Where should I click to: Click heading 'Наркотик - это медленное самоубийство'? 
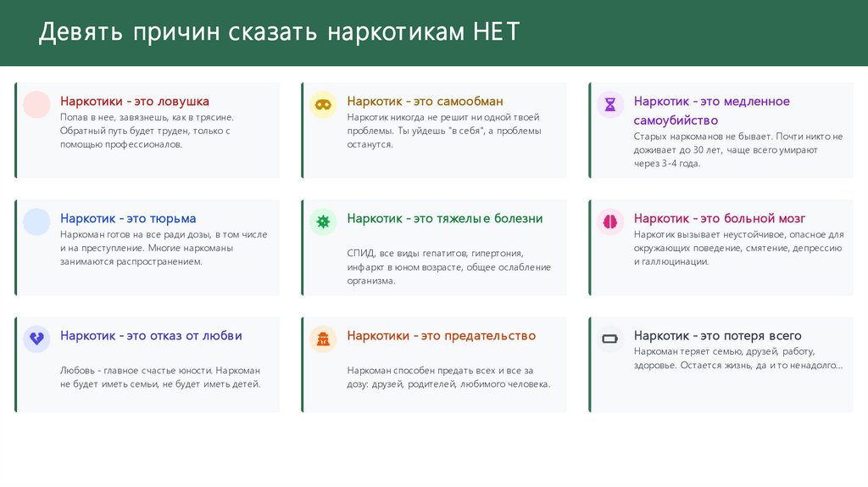712,111
